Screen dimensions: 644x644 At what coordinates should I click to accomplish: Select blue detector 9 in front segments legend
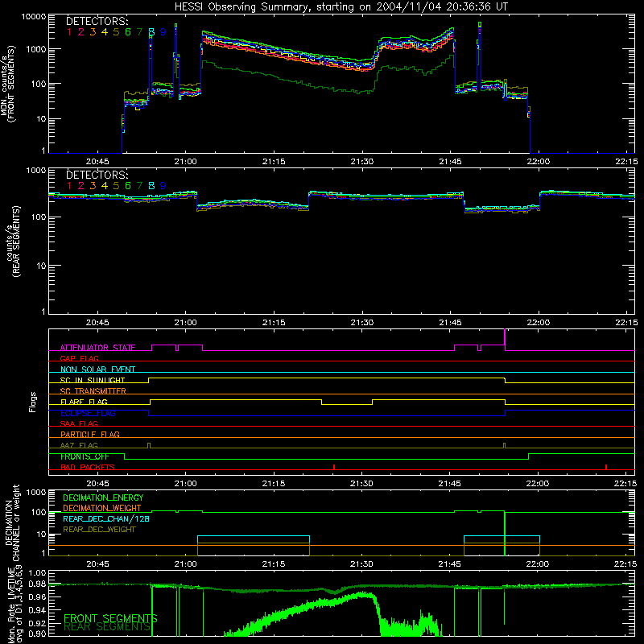163,32
